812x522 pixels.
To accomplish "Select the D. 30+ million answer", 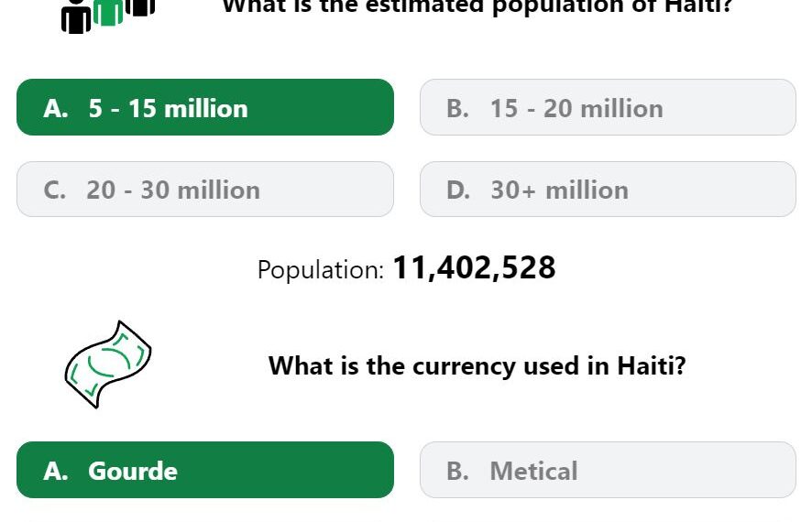I will click(x=608, y=190).
